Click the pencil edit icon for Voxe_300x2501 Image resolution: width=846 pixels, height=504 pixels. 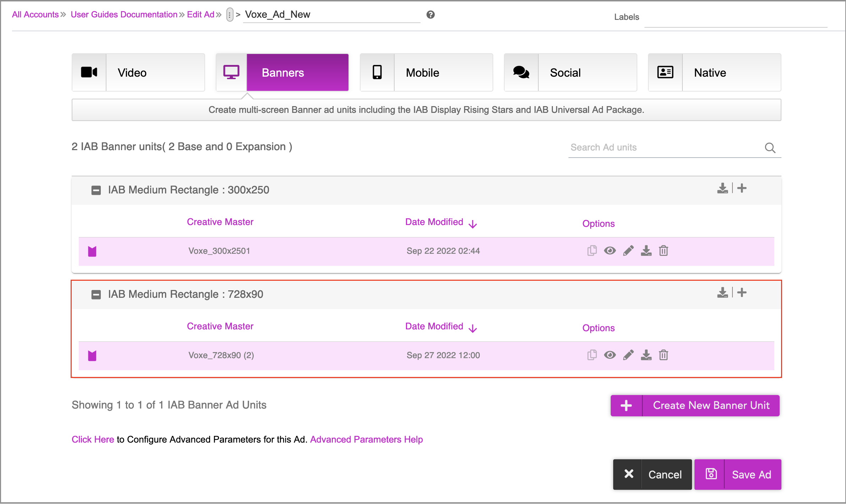click(628, 251)
